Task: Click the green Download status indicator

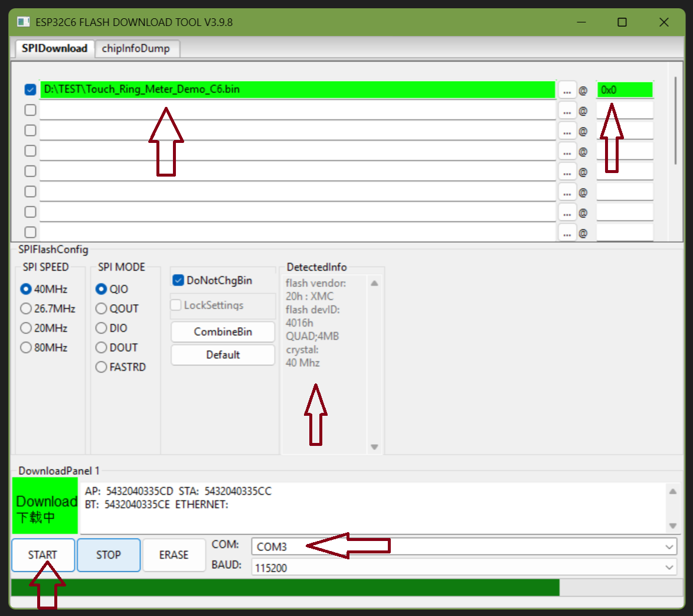Action: tap(45, 506)
